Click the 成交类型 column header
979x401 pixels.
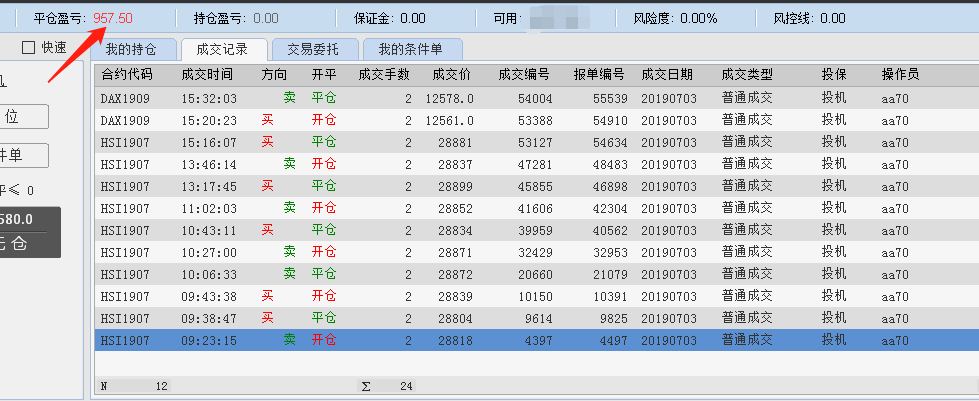tap(747, 75)
